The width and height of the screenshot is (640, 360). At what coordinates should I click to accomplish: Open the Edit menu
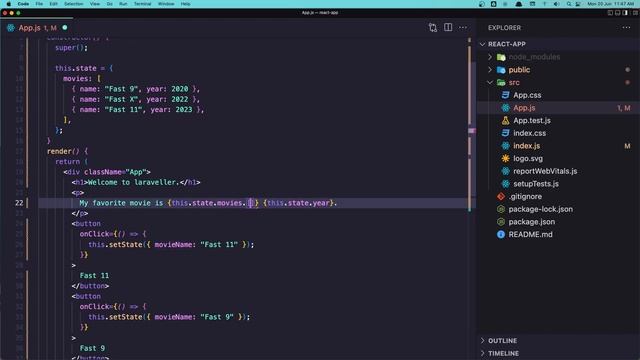pos(53,4)
